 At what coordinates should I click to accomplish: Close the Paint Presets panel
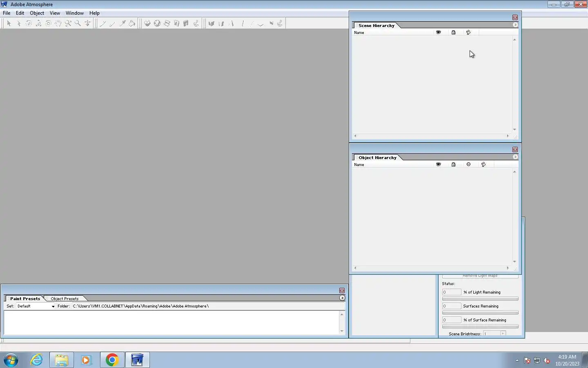coord(342,290)
